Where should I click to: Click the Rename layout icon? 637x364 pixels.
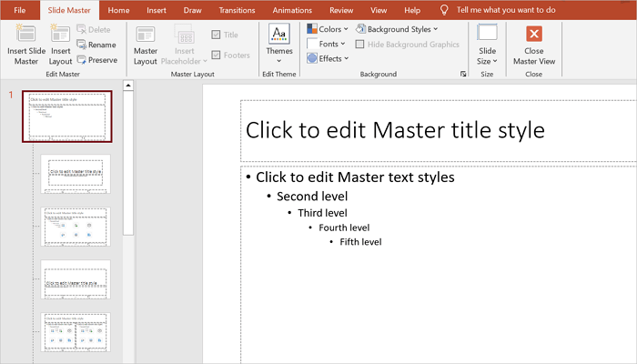81,45
